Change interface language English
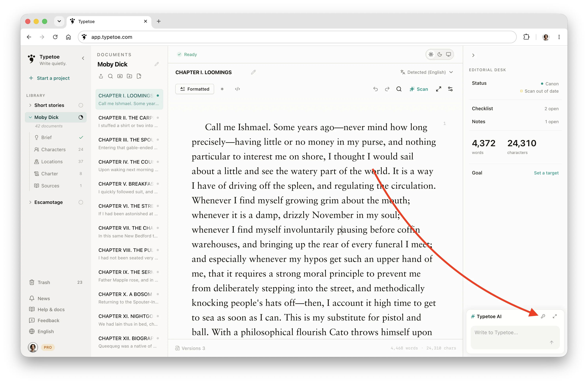588x384 pixels. [x=42, y=331]
